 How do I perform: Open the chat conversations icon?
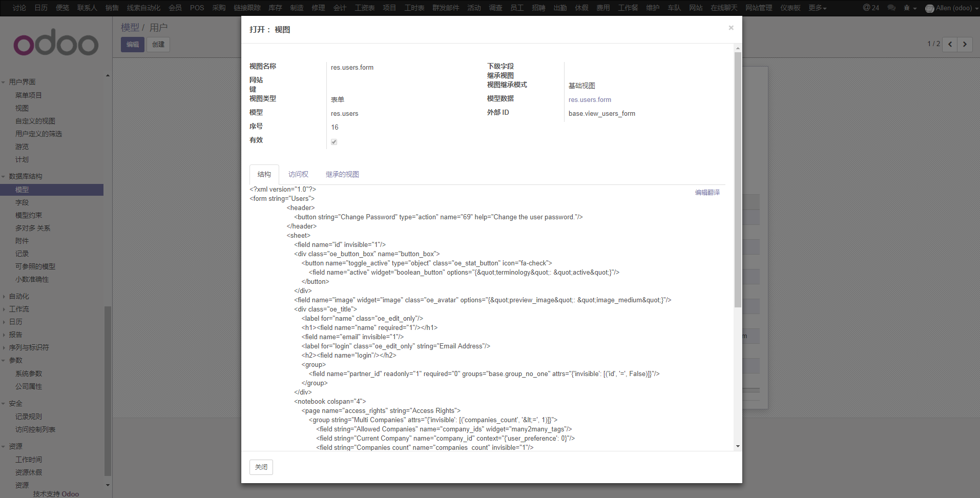click(x=891, y=8)
